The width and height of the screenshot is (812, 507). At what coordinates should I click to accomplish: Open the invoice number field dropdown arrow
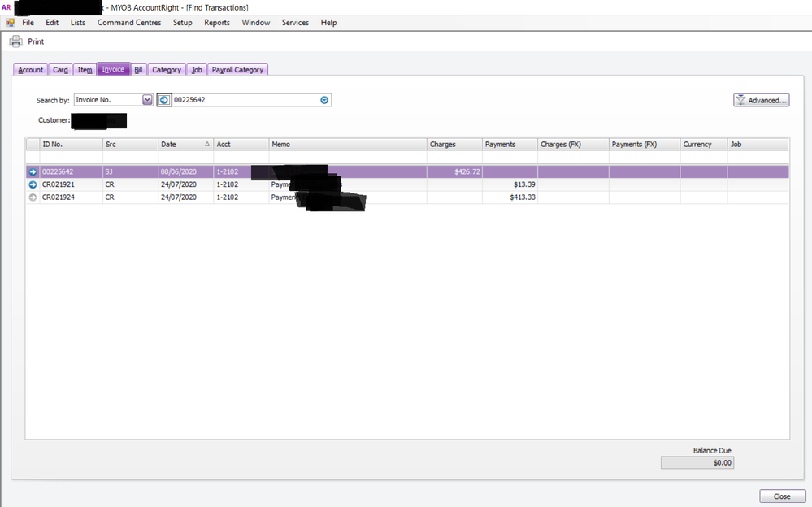pos(324,100)
